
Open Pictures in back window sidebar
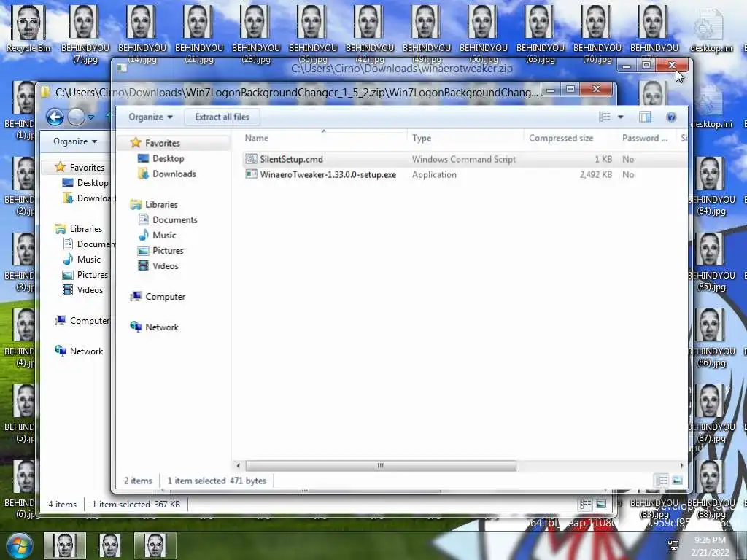click(86, 275)
